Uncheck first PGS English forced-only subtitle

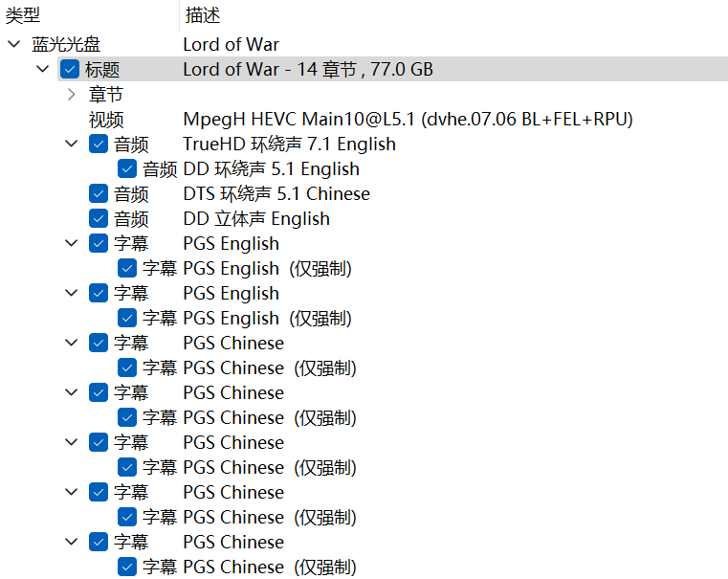pos(127,268)
